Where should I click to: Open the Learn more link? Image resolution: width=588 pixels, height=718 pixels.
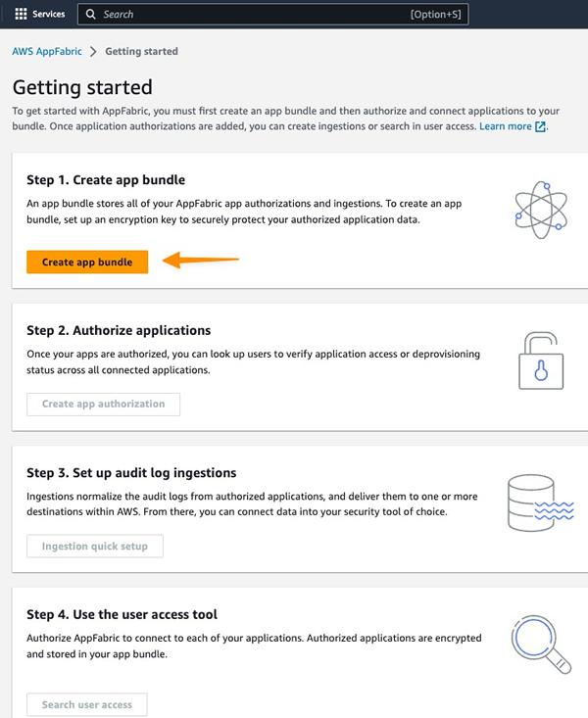pos(506,127)
